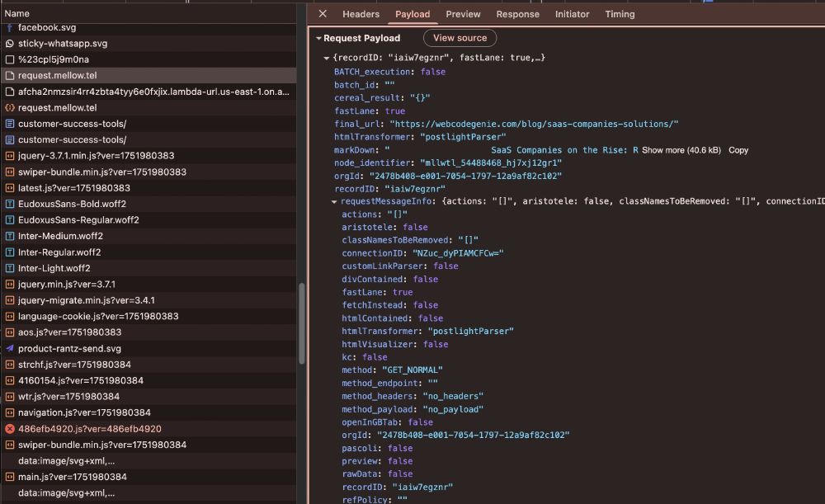The image size is (825, 504).
Task: Click the method value GET_NORMAL
Action: [x=412, y=370]
